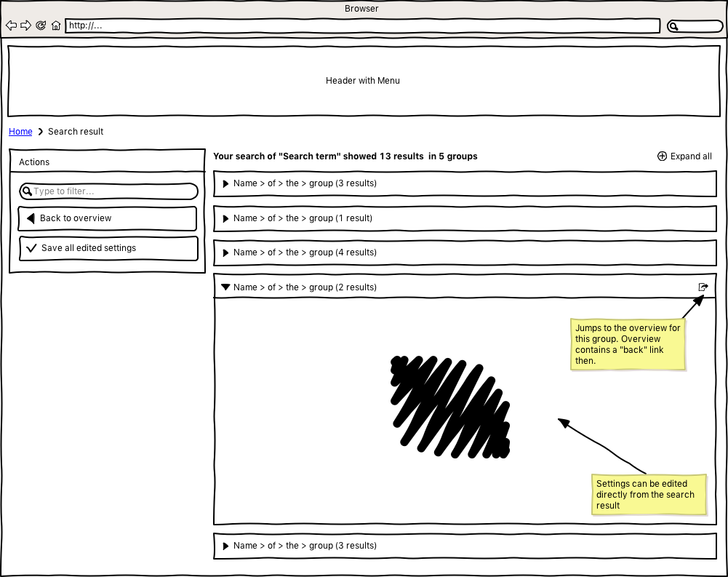728x577 pixels.
Task: Click the Type to filter field
Action: tap(109, 191)
